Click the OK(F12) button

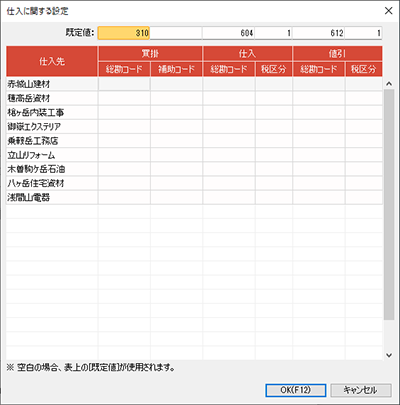tap(296, 390)
